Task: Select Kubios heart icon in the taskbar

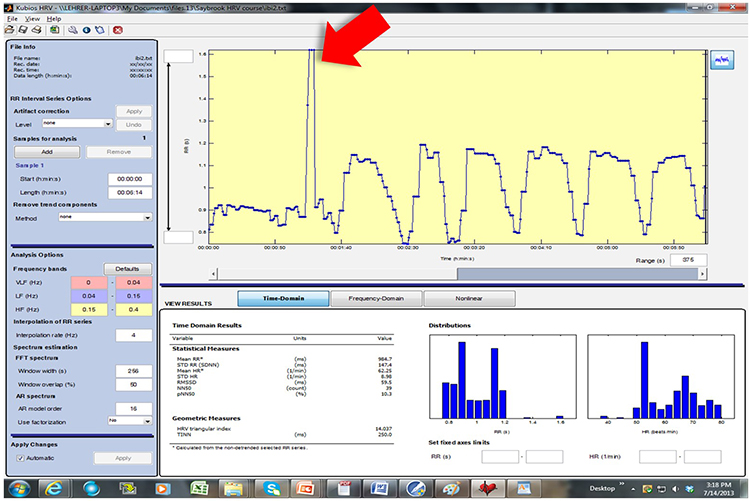Action: pyautogui.click(x=487, y=489)
